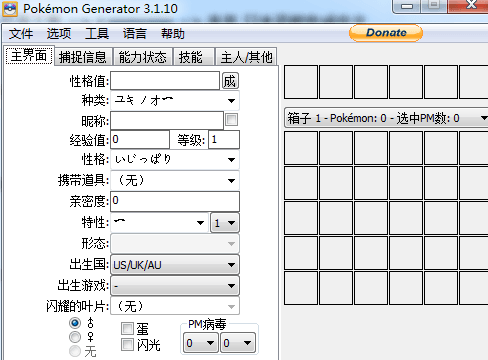
Task: Click the 经验值 experience input field
Action: [x=140, y=139]
